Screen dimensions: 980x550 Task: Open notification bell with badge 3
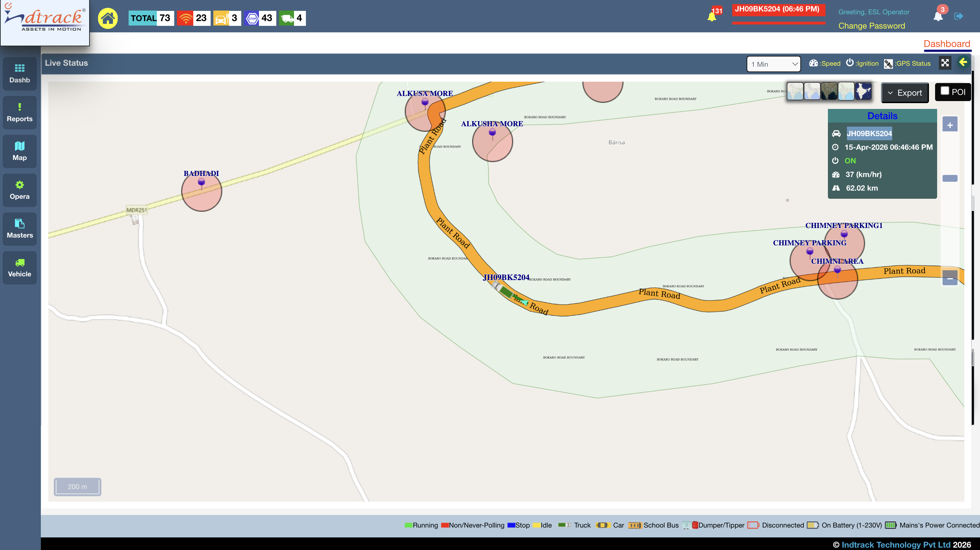pos(938,16)
